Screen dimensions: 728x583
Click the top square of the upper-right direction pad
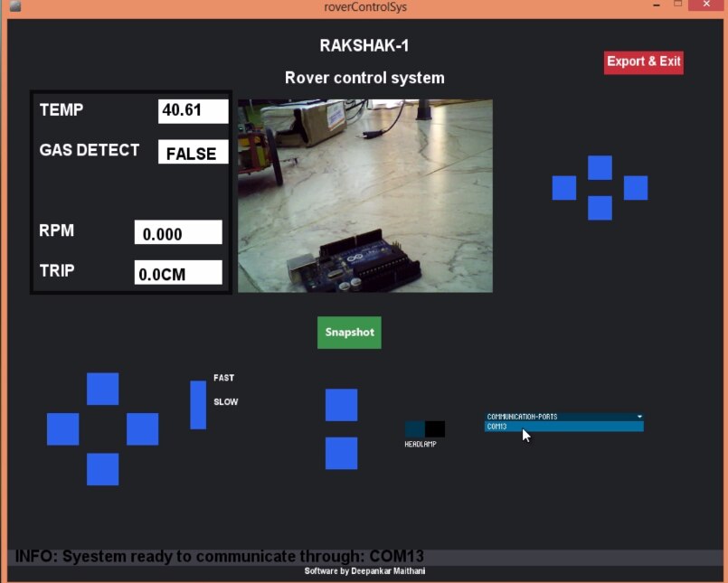point(600,167)
